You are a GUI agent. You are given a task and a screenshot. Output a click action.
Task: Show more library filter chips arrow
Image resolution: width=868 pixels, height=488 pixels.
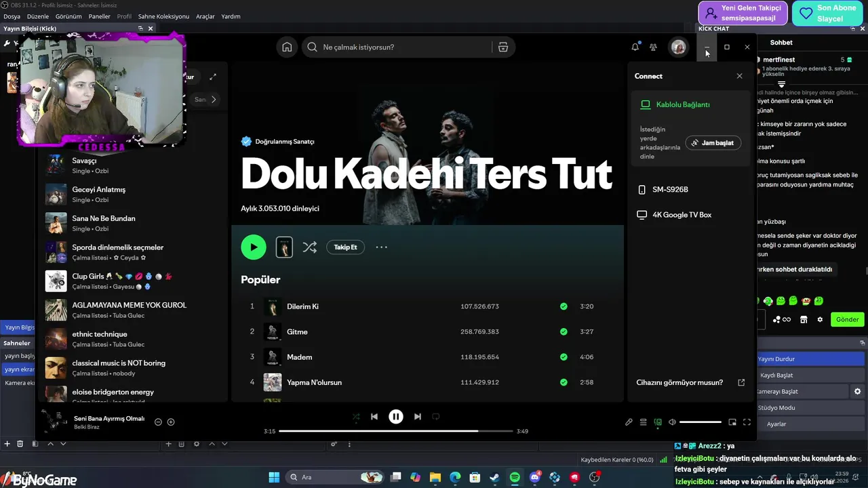(214, 100)
